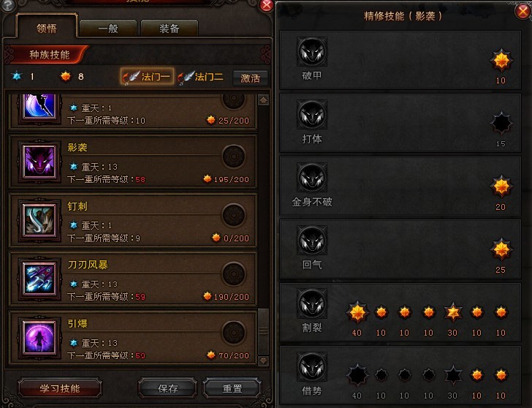The image size is (532, 408).
Task: Select the 法门二 option
Action: (x=201, y=77)
